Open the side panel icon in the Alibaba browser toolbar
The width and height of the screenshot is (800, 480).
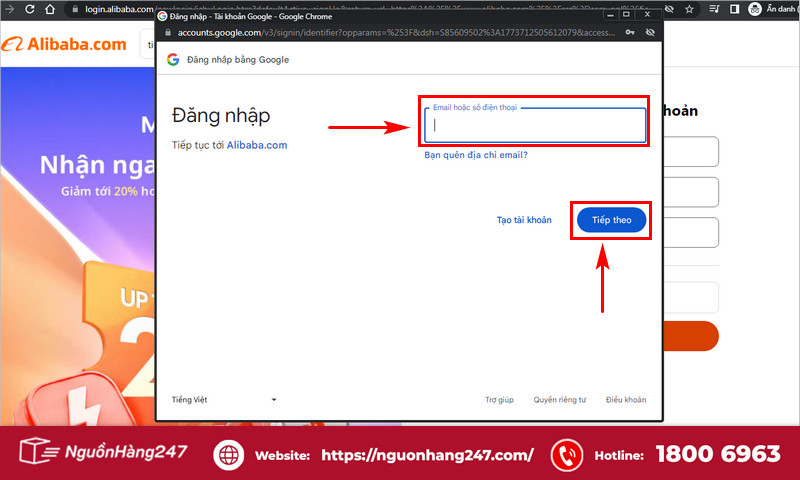pyautogui.click(x=734, y=9)
